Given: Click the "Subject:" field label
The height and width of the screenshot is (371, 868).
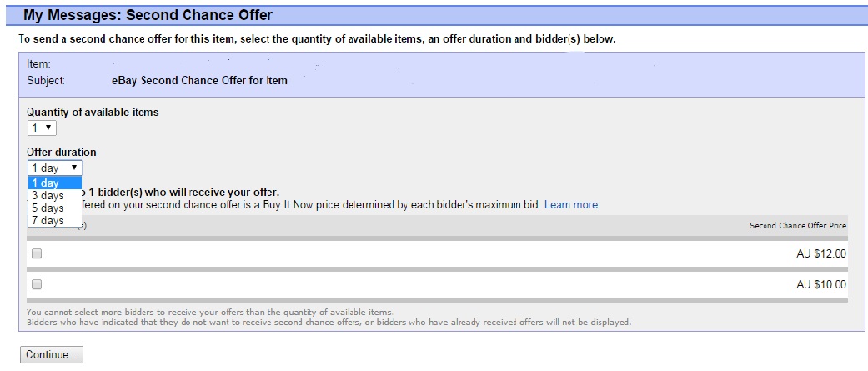Looking at the screenshot, I should [x=46, y=81].
